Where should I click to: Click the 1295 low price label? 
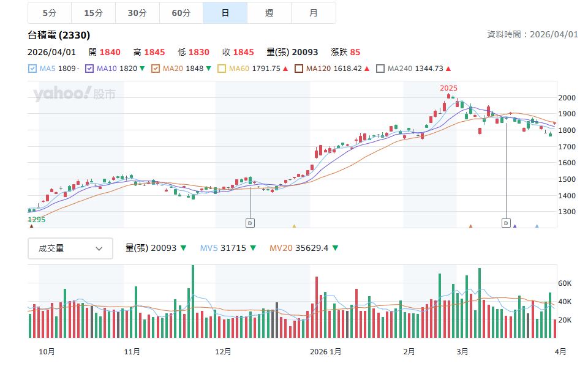click(x=37, y=219)
